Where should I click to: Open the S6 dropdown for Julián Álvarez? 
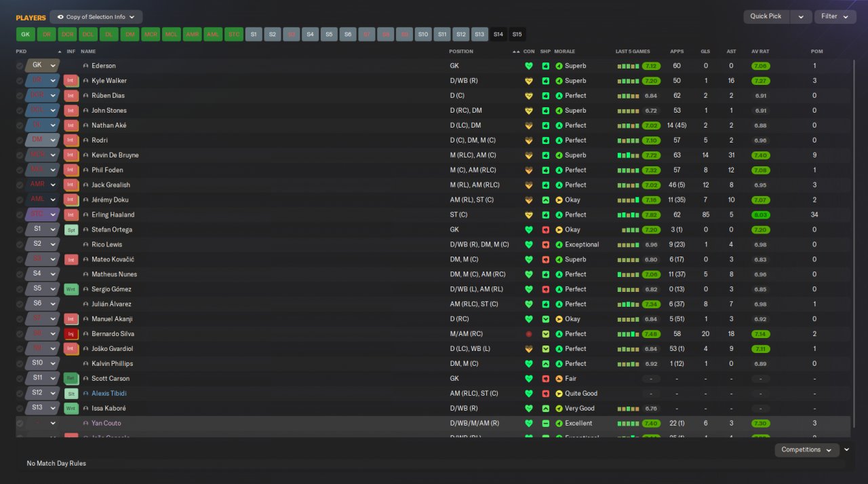(x=43, y=304)
